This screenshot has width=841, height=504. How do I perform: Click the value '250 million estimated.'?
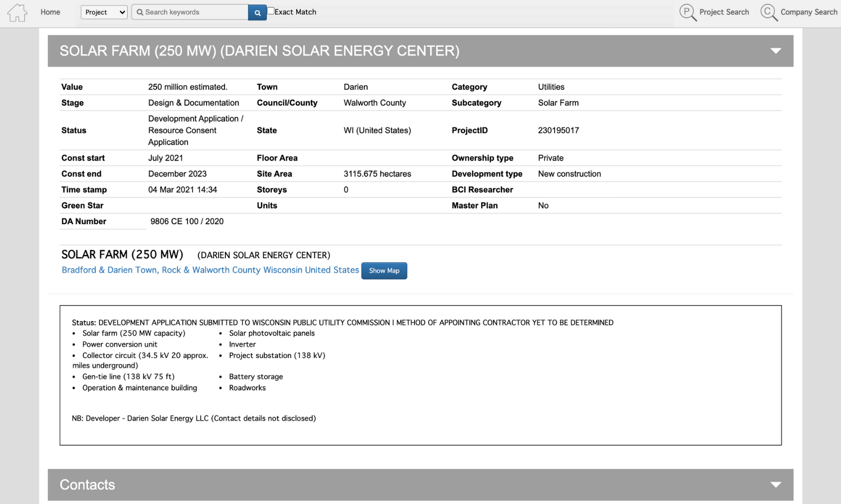pos(188,87)
